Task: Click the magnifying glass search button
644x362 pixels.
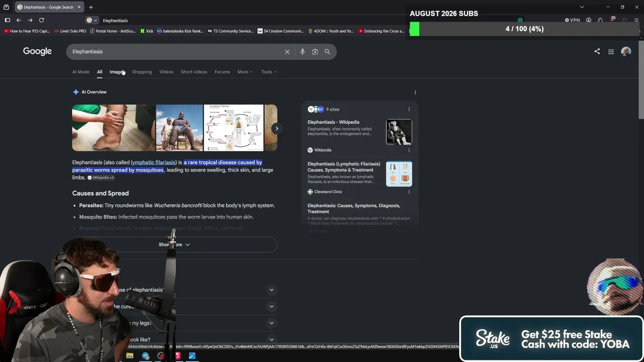Action: pyautogui.click(x=327, y=52)
